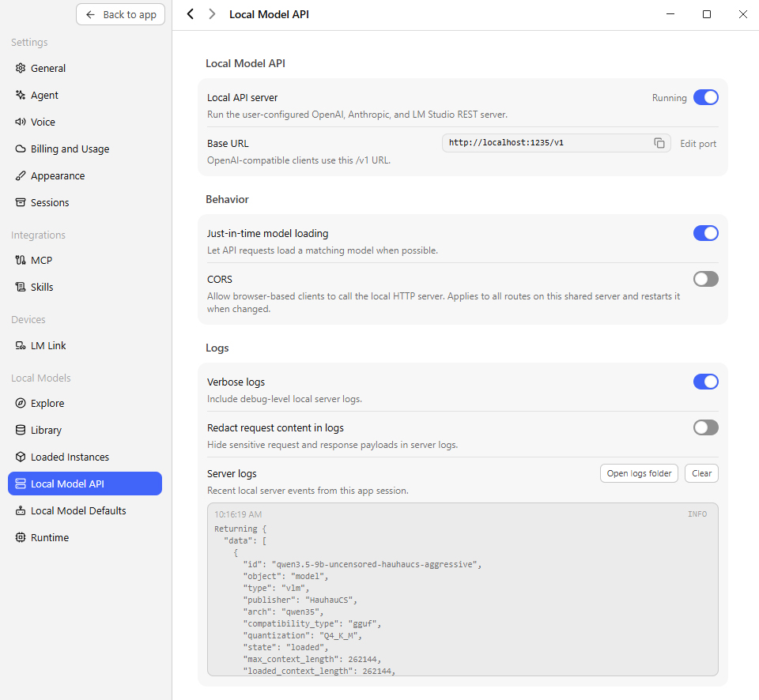Screen dimensions: 759x700
Task: Click the Logs section heading
Action: [x=217, y=348]
